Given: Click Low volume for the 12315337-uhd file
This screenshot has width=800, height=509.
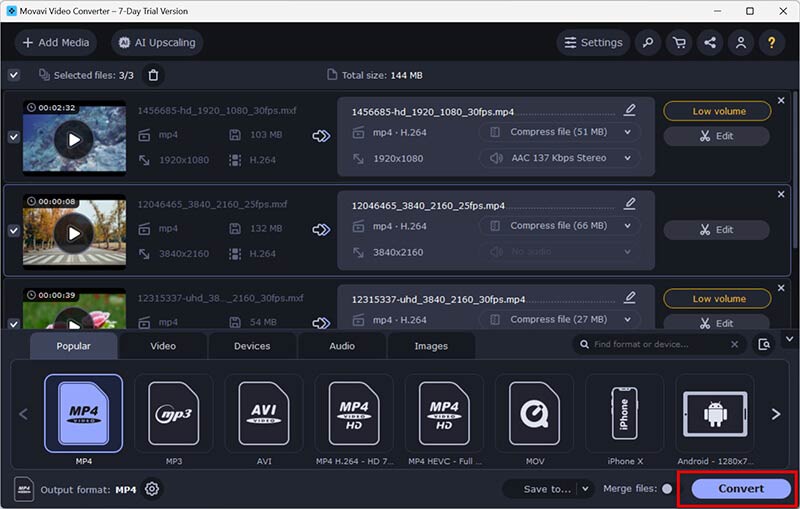Looking at the screenshot, I should tap(717, 299).
